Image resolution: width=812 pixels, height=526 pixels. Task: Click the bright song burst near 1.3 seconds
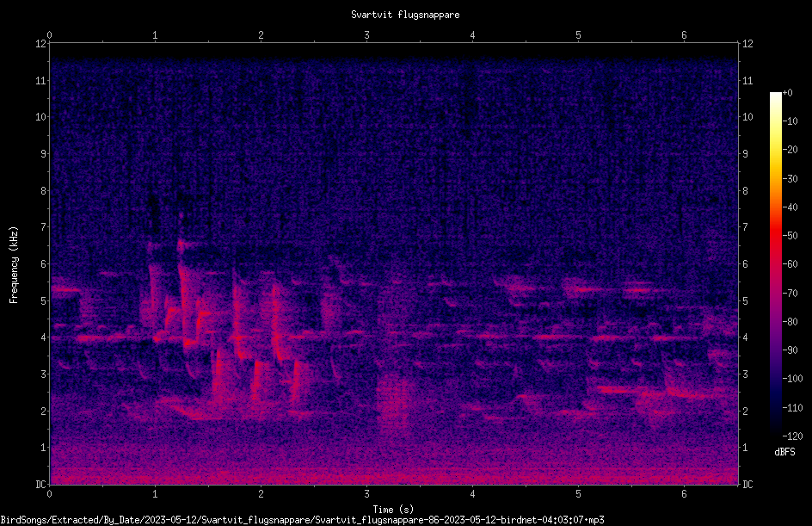[187, 300]
